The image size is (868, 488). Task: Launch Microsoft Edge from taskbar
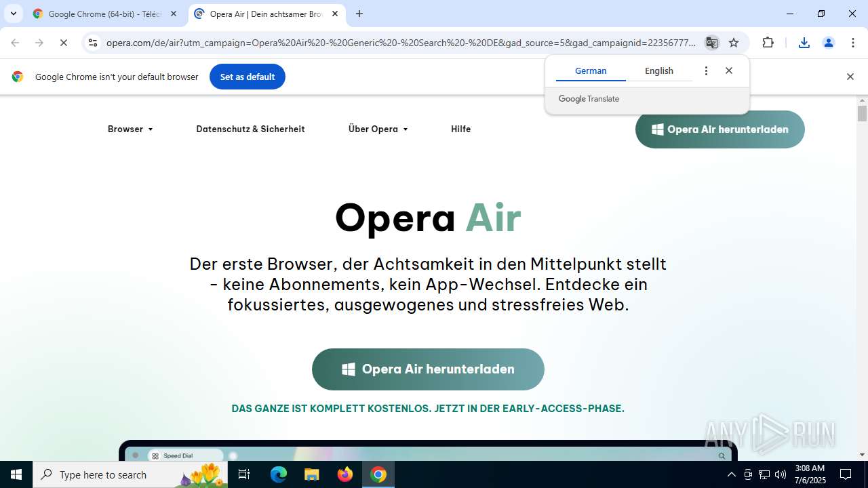pos(279,474)
